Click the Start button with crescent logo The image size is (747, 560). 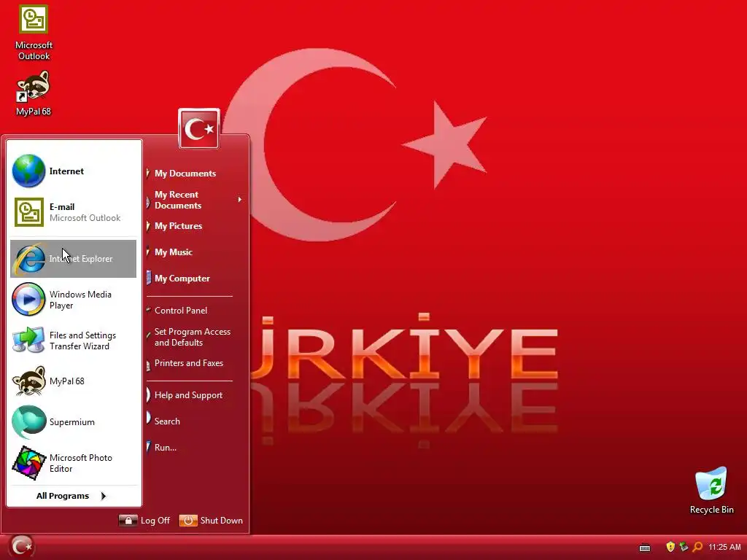[21, 547]
